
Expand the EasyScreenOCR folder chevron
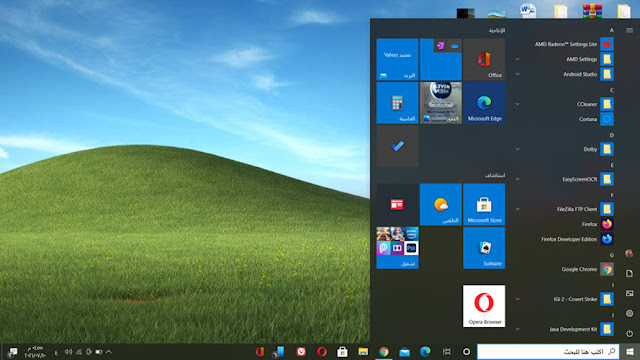pyautogui.click(x=518, y=179)
